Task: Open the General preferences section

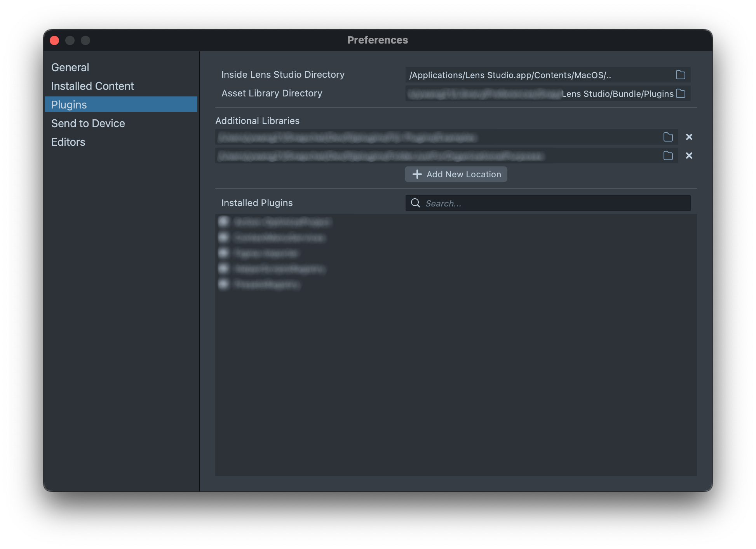Action: [x=70, y=67]
